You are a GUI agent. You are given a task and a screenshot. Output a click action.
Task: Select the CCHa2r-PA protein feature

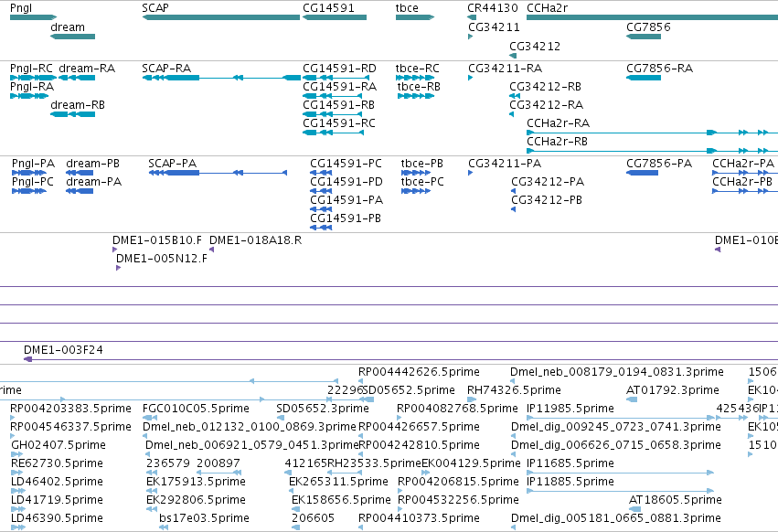pyautogui.click(x=745, y=173)
